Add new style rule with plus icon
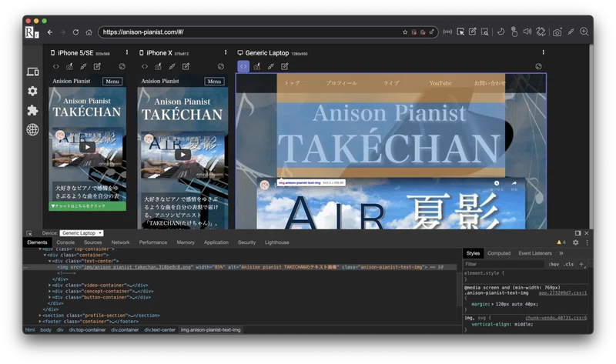 581,264
